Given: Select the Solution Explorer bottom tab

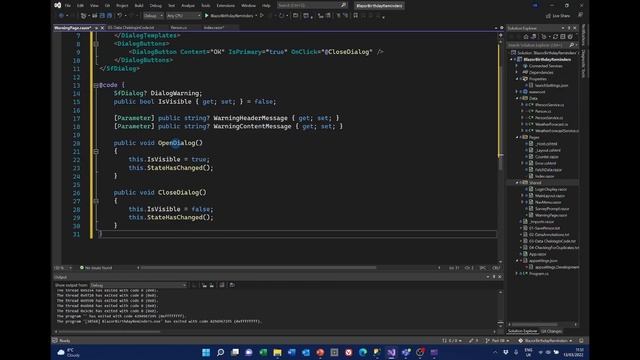Looking at the screenshot, I should pyautogui.click(x=522, y=331).
